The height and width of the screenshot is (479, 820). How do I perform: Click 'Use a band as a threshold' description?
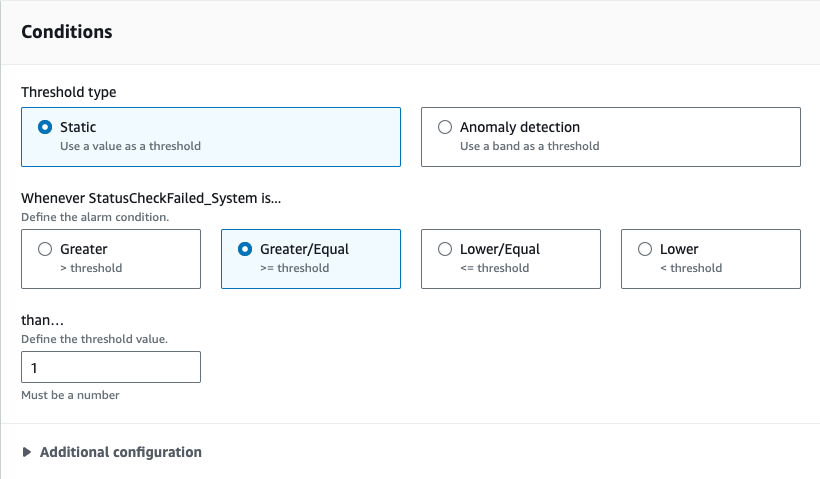529,146
